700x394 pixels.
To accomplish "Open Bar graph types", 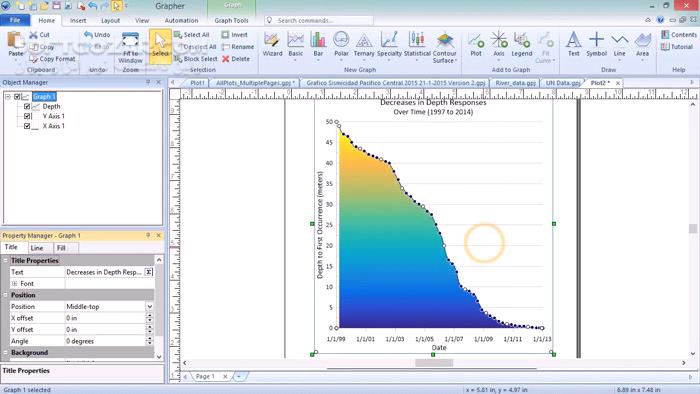I will 318,46.
